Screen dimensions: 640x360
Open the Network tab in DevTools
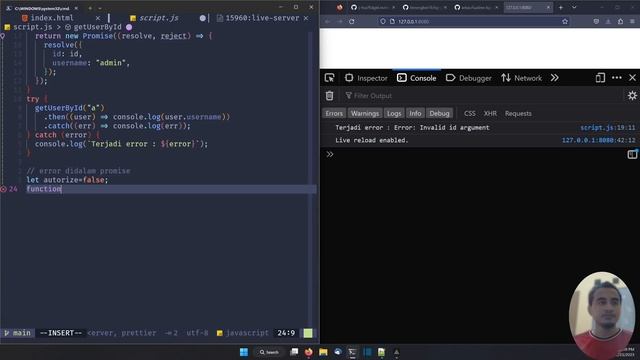[x=521, y=78]
